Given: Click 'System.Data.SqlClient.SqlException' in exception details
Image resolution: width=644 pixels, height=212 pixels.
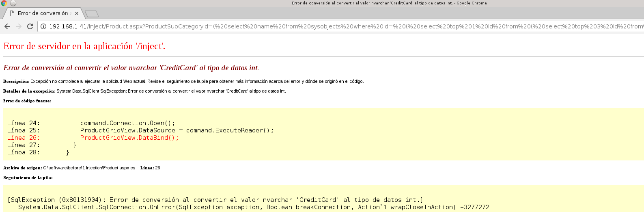Looking at the screenshot, I should [x=91, y=91].
